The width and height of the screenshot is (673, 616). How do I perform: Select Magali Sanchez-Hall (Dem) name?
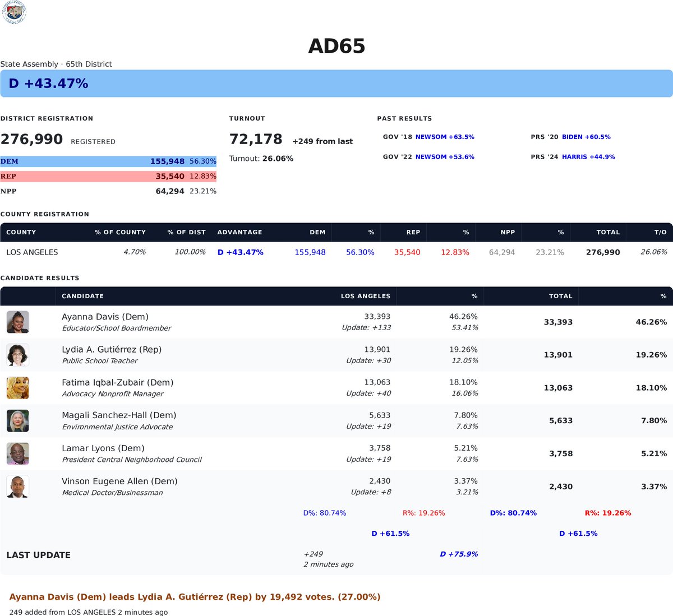click(x=119, y=415)
